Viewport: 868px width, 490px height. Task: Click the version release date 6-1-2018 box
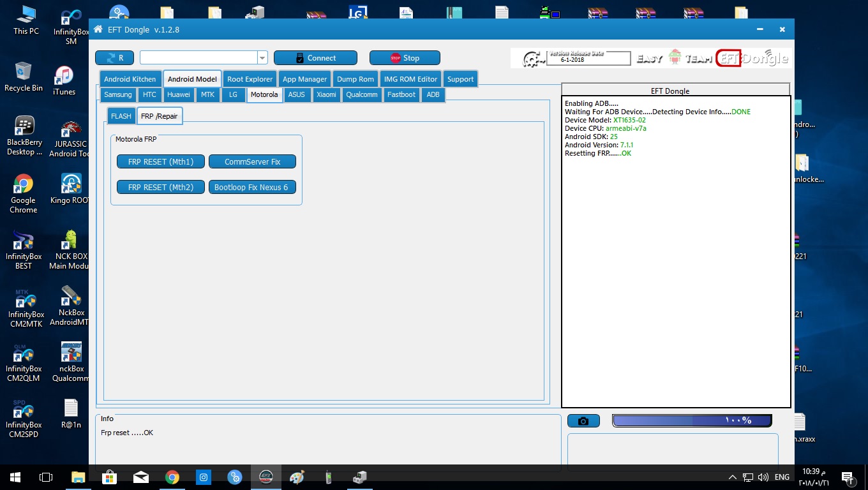point(588,59)
